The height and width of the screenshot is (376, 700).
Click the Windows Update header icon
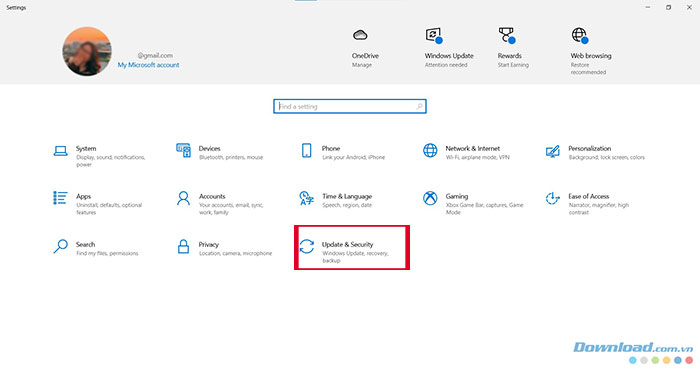[434, 35]
